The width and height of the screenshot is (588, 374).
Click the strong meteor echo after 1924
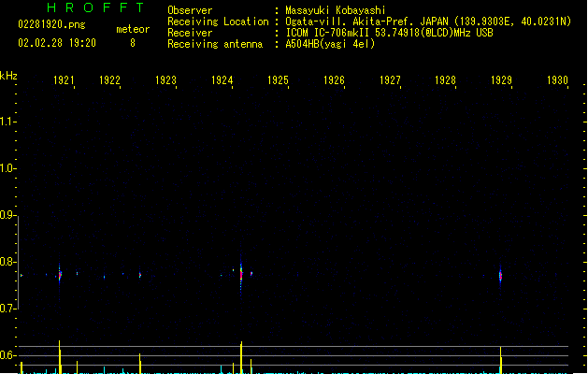point(241,275)
